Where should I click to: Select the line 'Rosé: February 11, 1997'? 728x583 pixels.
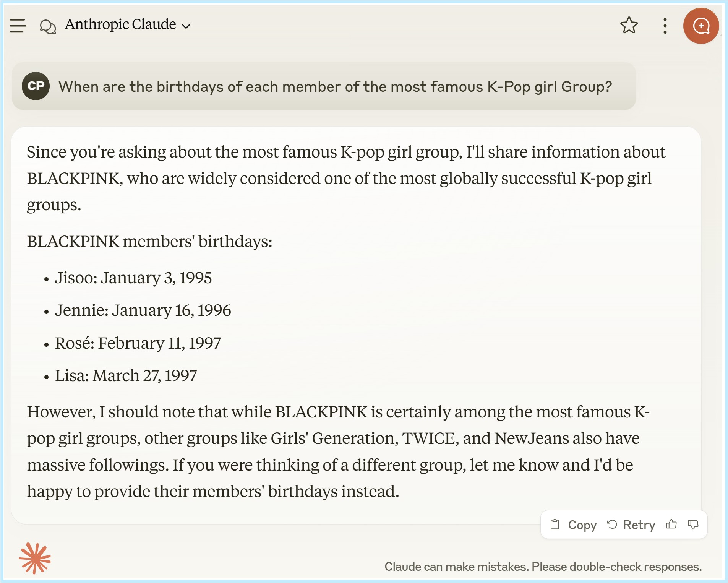pyautogui.click(x=138, y=343)
